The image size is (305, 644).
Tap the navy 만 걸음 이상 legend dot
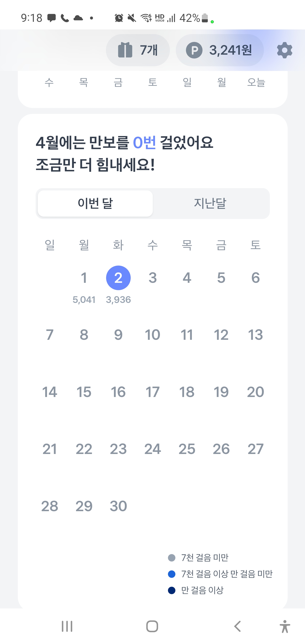(172, 590)
